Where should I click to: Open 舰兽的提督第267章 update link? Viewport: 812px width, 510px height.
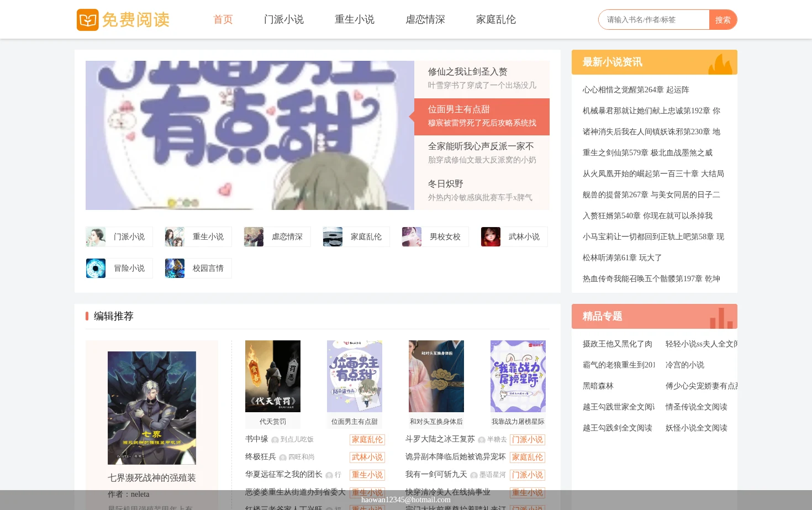(651, 194)
